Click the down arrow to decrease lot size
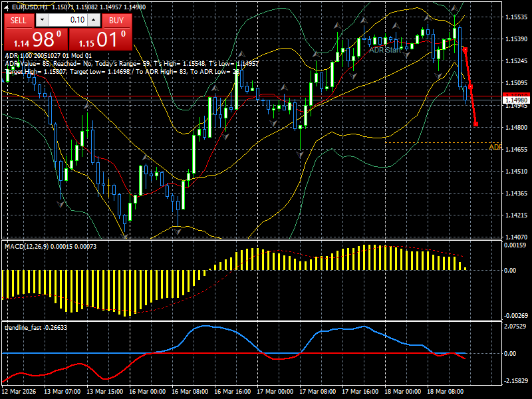Screen dimensions: 532x399 [x=41, y=21]
